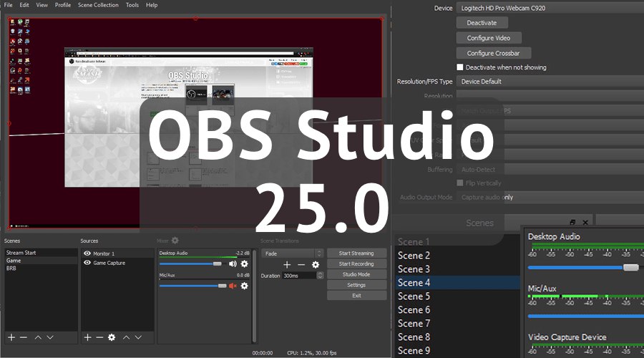Add a new scene with plus icon
Image resolution: width=644 pixels, height=358 pixels.
(11, 337)
